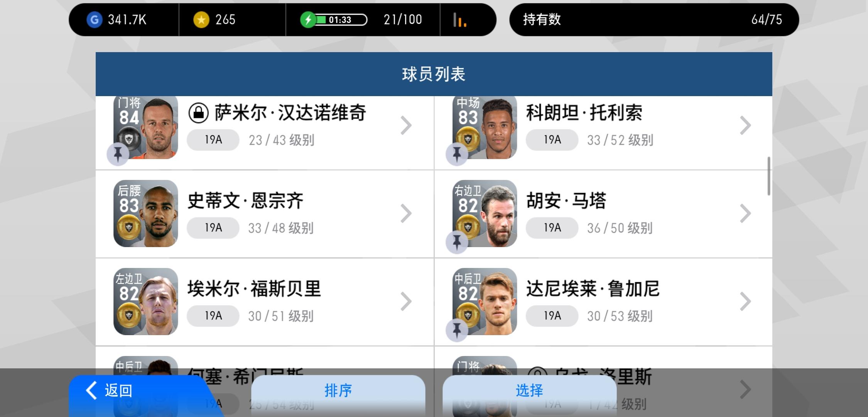Click the player list scrollbar handle

pyautogui.click(x=768, y=176)
